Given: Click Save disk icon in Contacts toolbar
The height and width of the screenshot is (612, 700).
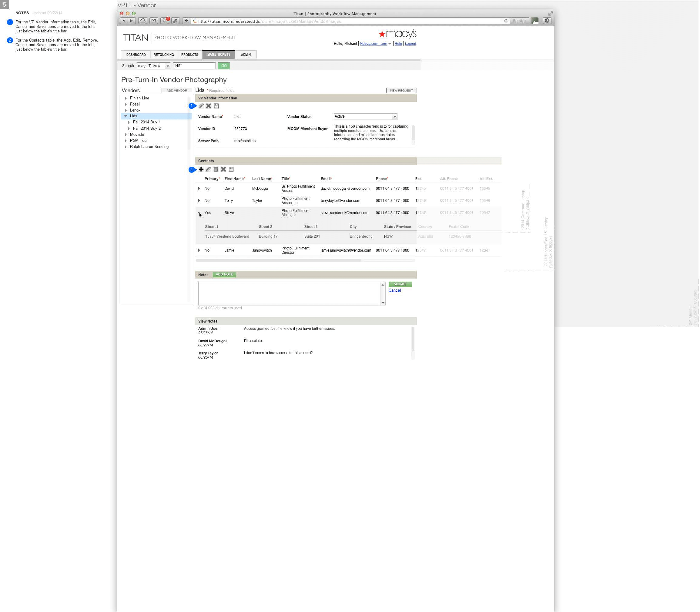Looking at the screenshot, I should [232, 170].
